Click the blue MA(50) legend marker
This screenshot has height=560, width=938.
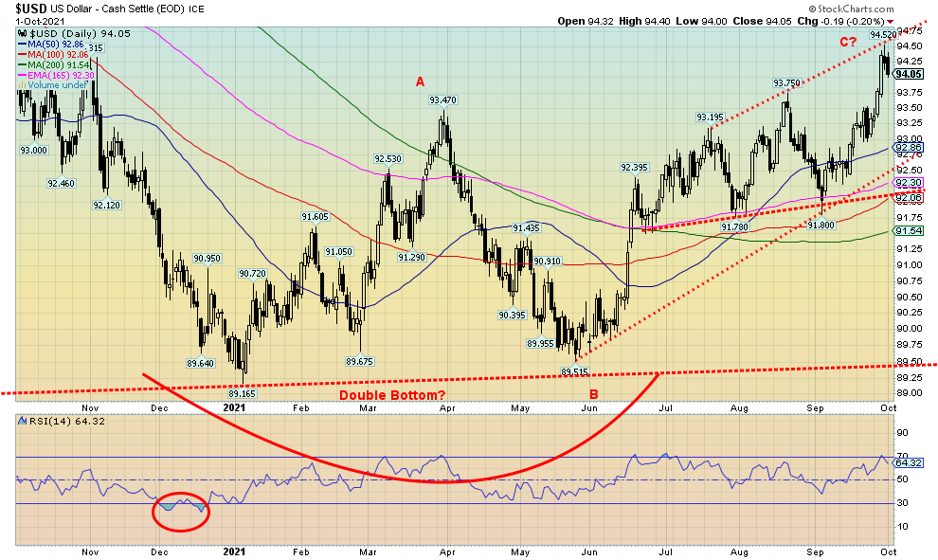(21, 45)
